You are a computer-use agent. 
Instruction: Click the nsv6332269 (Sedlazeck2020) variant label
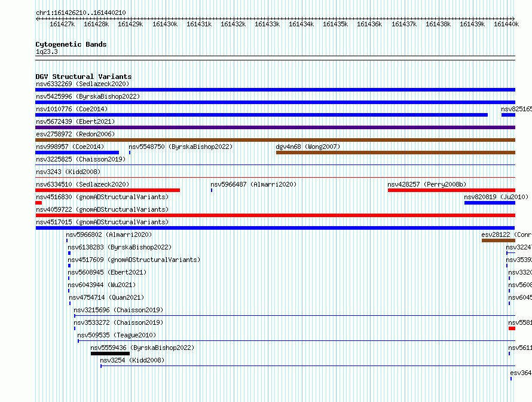(x=82, y=84)
